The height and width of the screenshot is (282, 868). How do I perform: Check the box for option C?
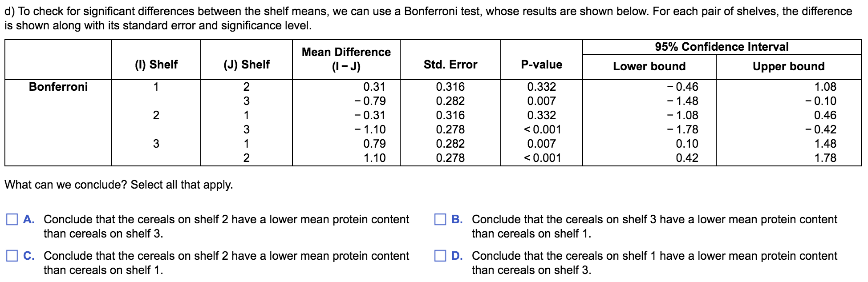point(12,256)
